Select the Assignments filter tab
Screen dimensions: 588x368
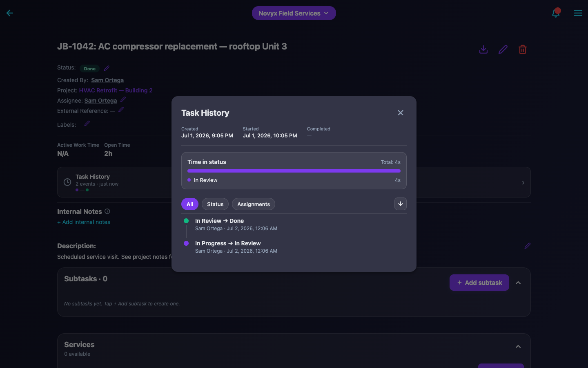[254, 204]
